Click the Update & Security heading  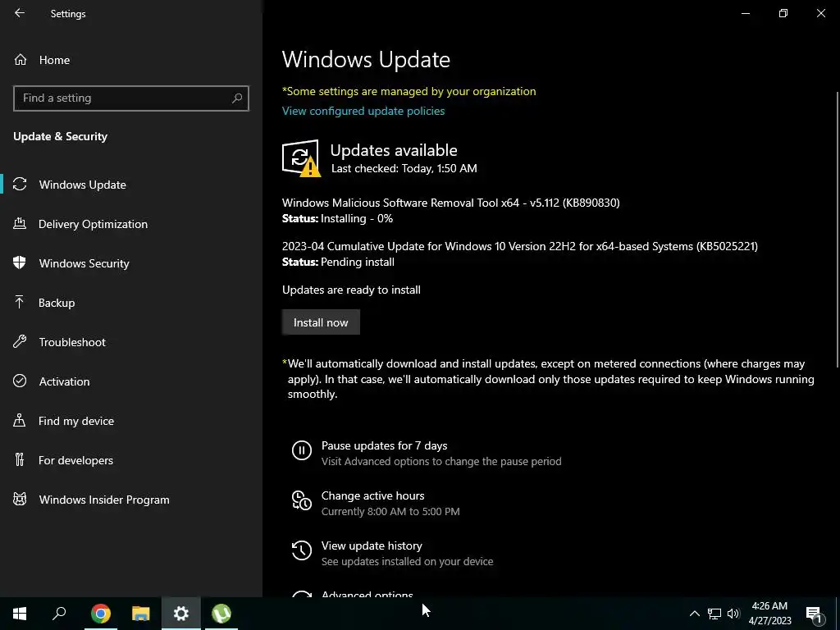[x=61, y=137]
